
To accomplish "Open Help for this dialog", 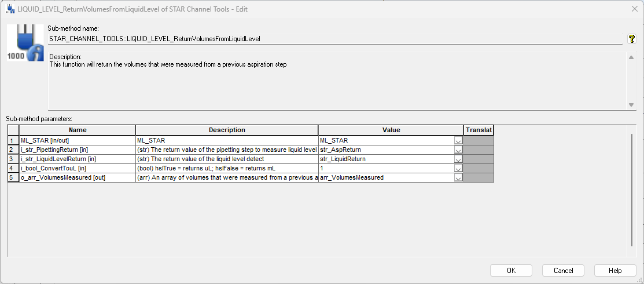I will click(615, 271).
